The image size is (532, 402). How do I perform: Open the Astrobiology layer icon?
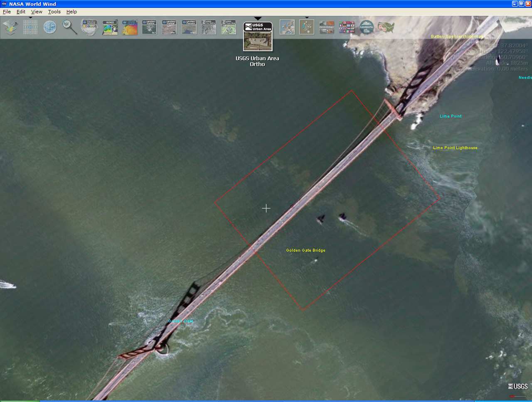[x=327, y=27]
